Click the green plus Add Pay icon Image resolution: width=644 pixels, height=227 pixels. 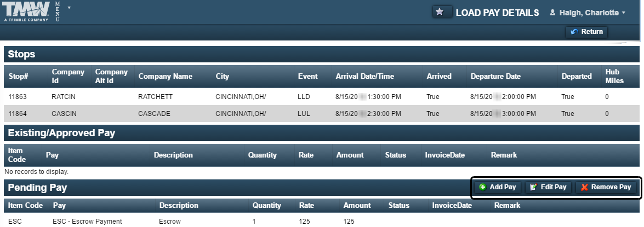point(483,187)
